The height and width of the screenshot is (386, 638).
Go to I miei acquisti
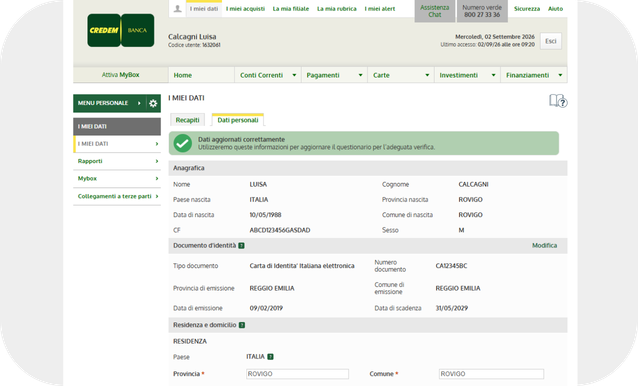click(245, 9)
